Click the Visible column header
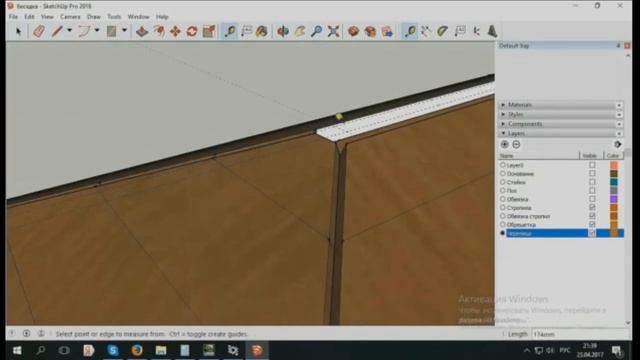 click(x=591, y=156)
